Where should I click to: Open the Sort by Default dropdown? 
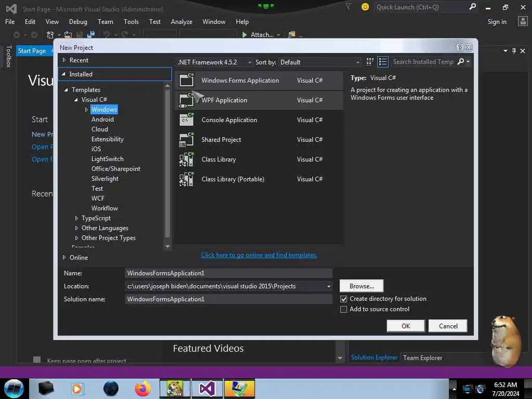[x=320, y=62]
